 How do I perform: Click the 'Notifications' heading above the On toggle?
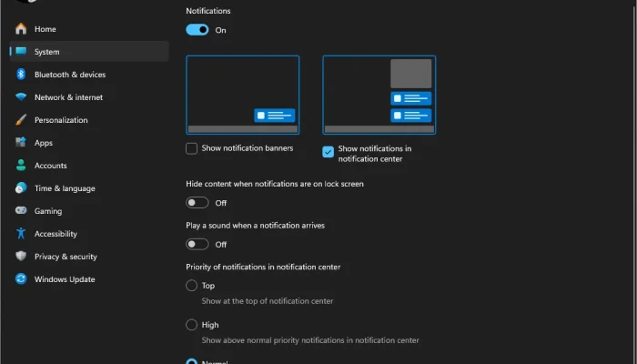click(208, 11)
